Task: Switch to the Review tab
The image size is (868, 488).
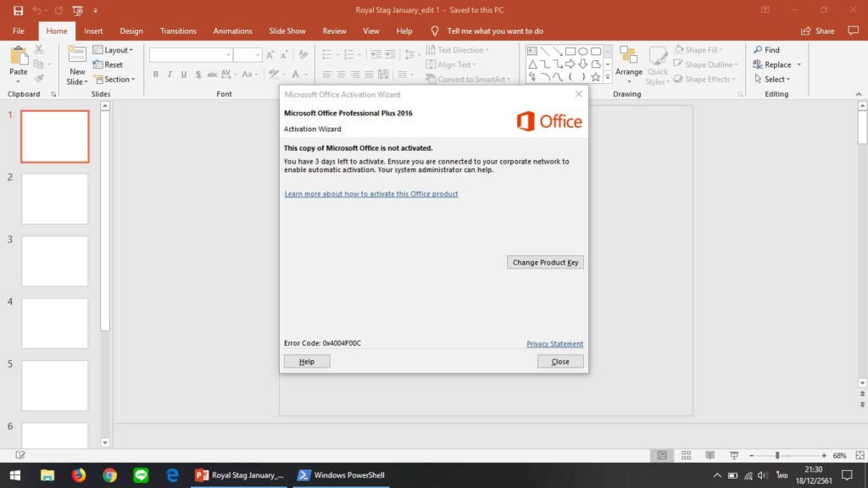Action: pos(334,31)
